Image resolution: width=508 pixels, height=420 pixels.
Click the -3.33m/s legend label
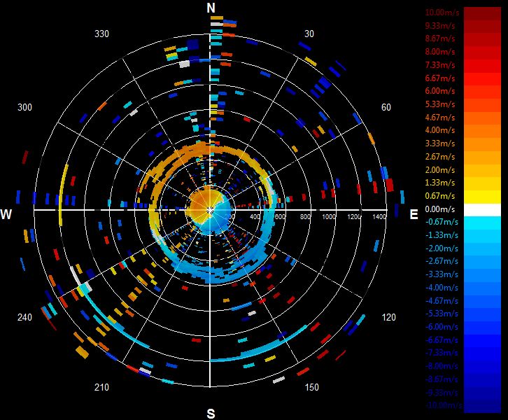tap(442, 274)
